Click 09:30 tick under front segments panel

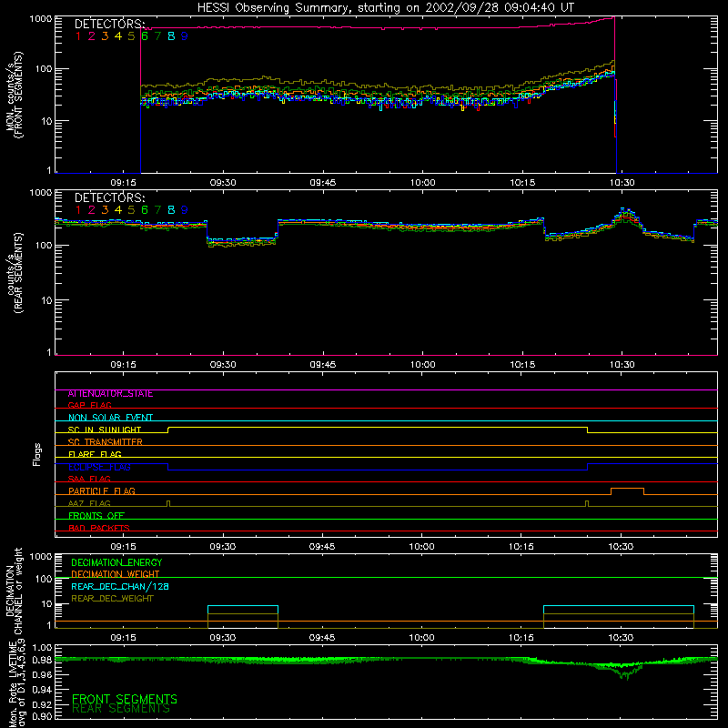pos(223,183)
